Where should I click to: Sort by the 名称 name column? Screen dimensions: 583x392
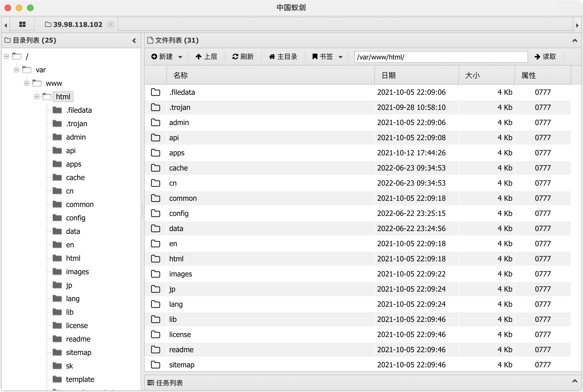[x=271, y=75]
